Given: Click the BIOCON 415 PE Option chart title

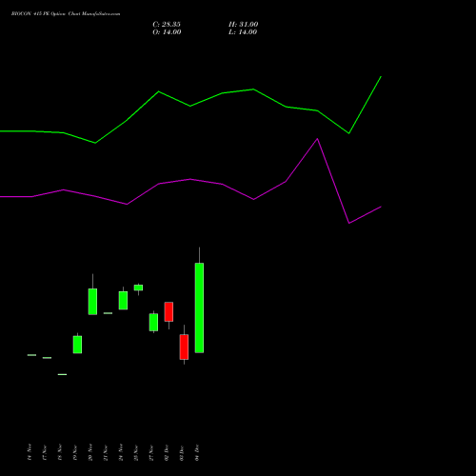Looking at the screenshot, I should click(66, 14).
